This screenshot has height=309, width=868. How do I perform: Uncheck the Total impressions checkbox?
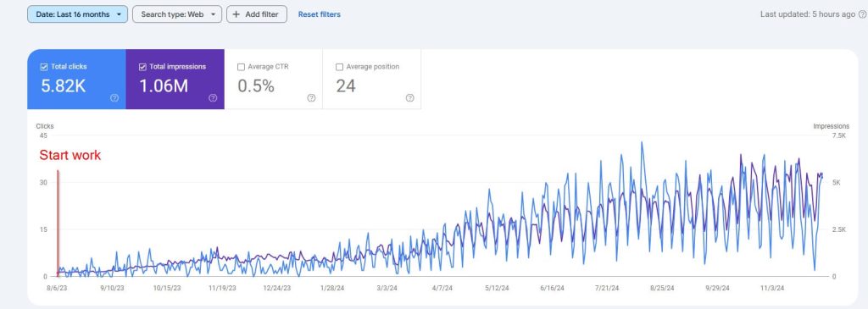142,67
